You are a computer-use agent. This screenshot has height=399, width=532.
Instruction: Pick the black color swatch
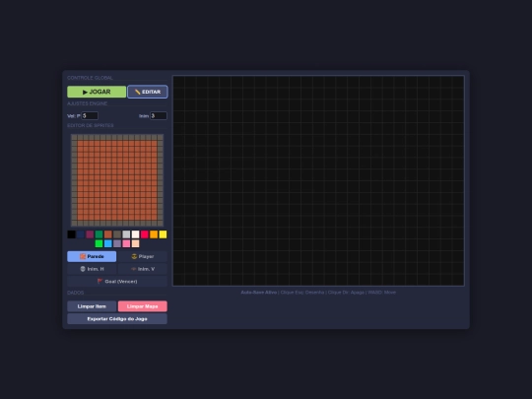click(x=71, y=234)
